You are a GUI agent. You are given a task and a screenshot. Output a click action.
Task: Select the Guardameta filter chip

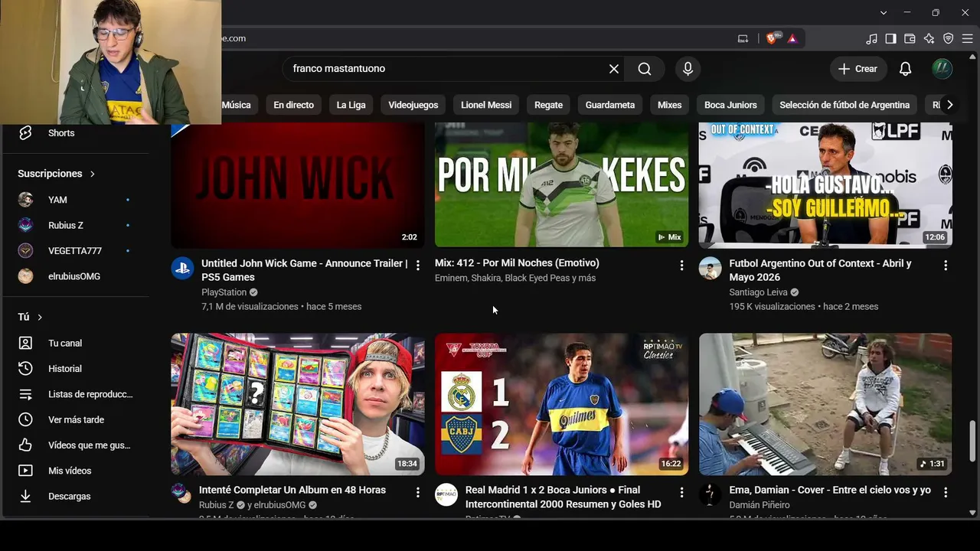[610, 105]
